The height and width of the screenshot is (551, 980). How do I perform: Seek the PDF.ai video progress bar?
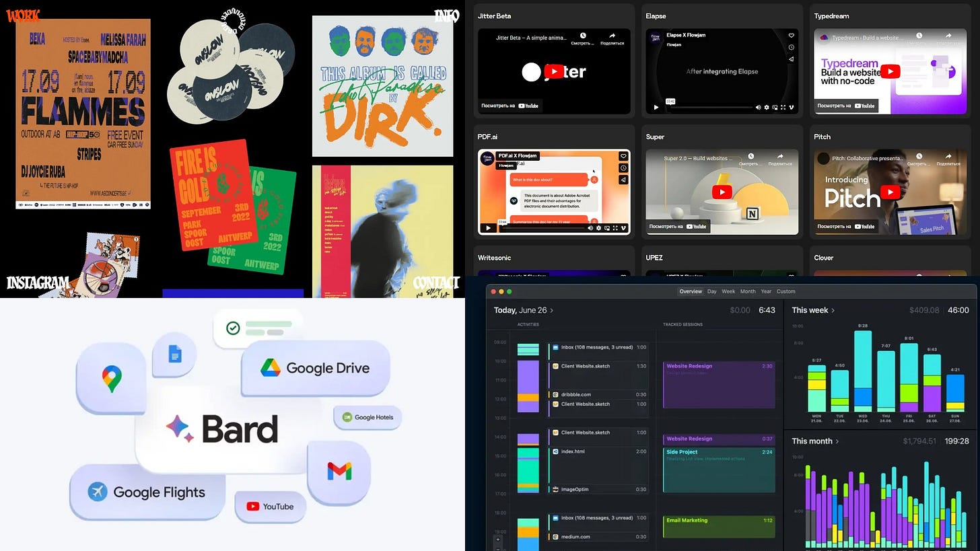[x=543, y=228]
